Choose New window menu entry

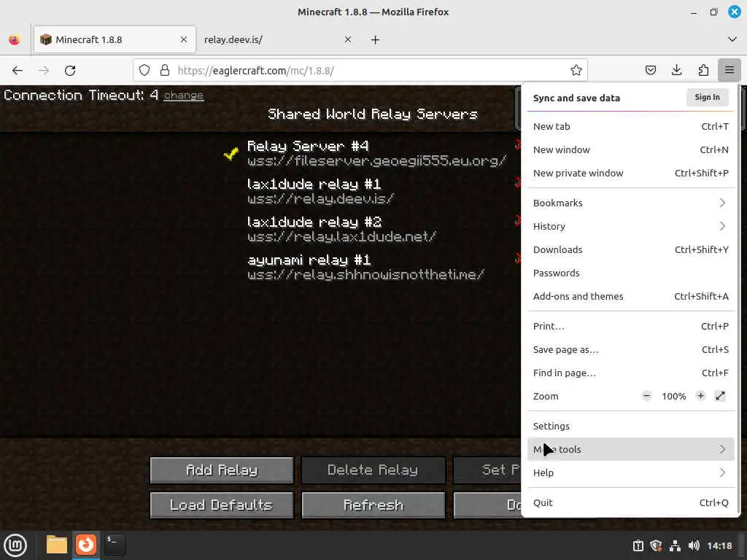tap(630, 149)
